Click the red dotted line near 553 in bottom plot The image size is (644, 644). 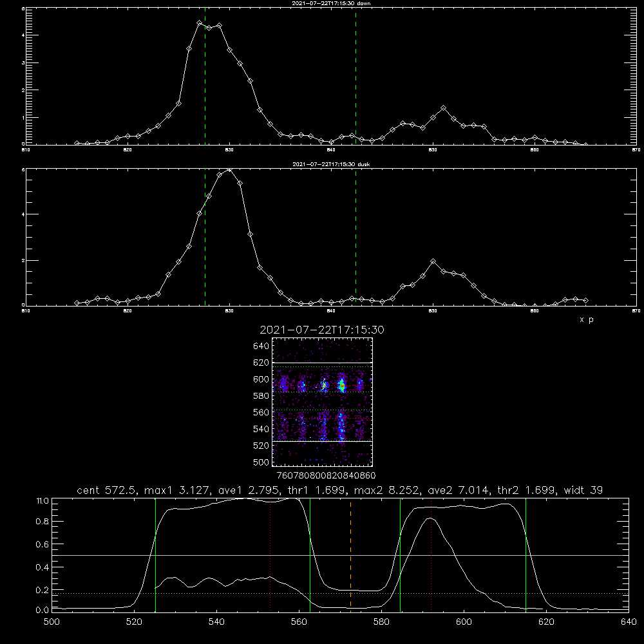coord(270,554)
